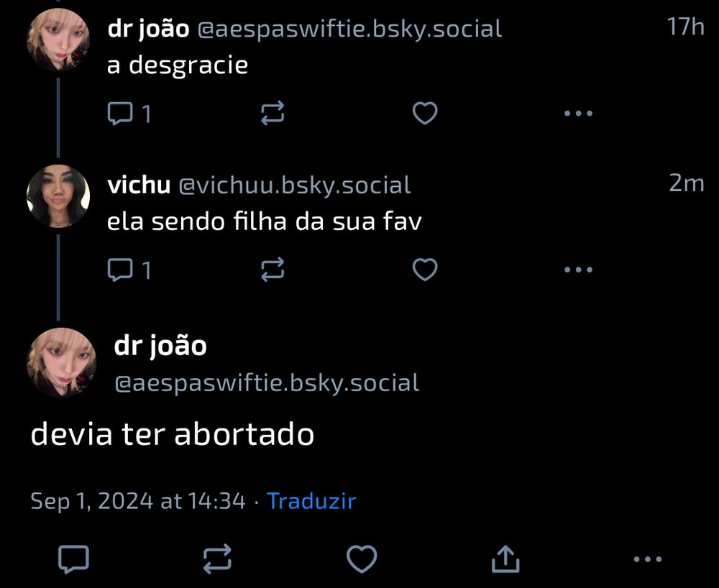
Task: Repost the 'devia ter abortado' post
Action: 217,559
